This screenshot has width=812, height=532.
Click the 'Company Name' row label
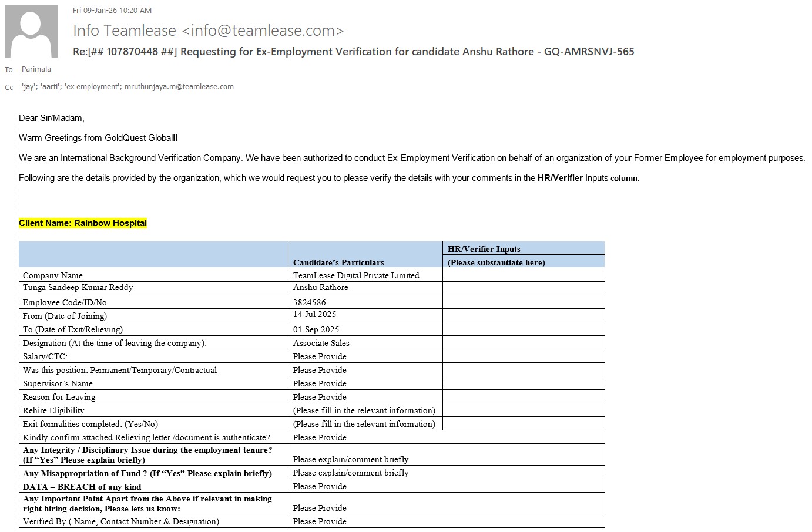pyautogui.click(x=53, y=275)
